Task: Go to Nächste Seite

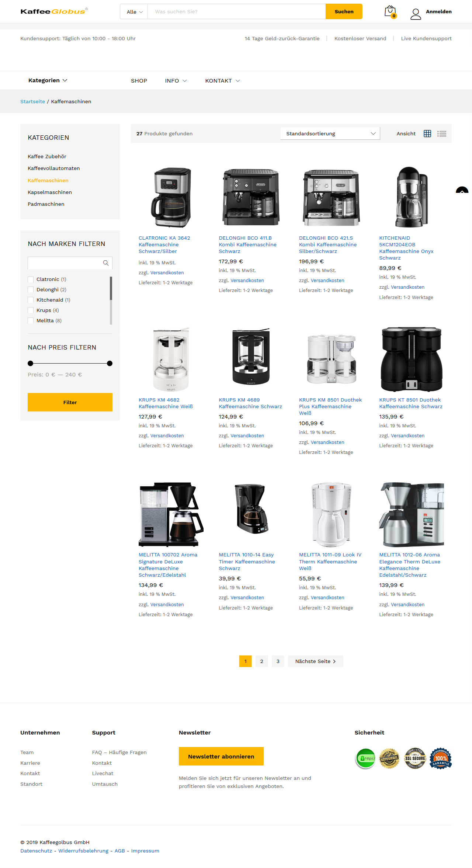Action: click(316, 661)
